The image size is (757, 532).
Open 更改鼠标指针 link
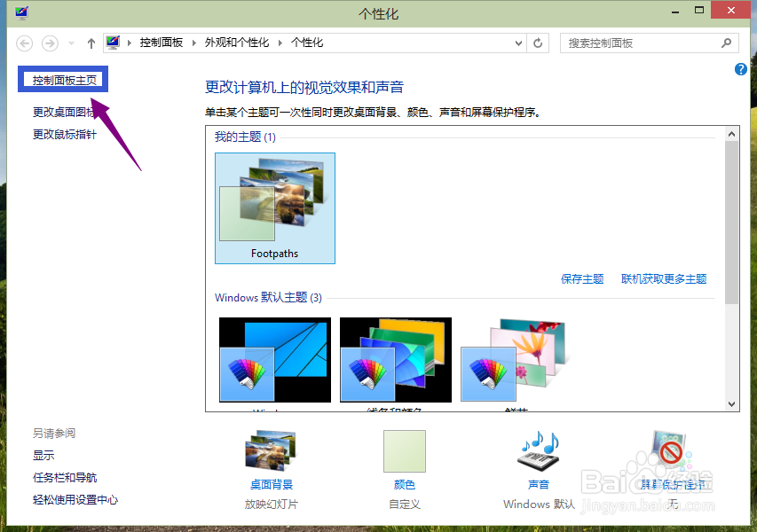tap(64, 134)
